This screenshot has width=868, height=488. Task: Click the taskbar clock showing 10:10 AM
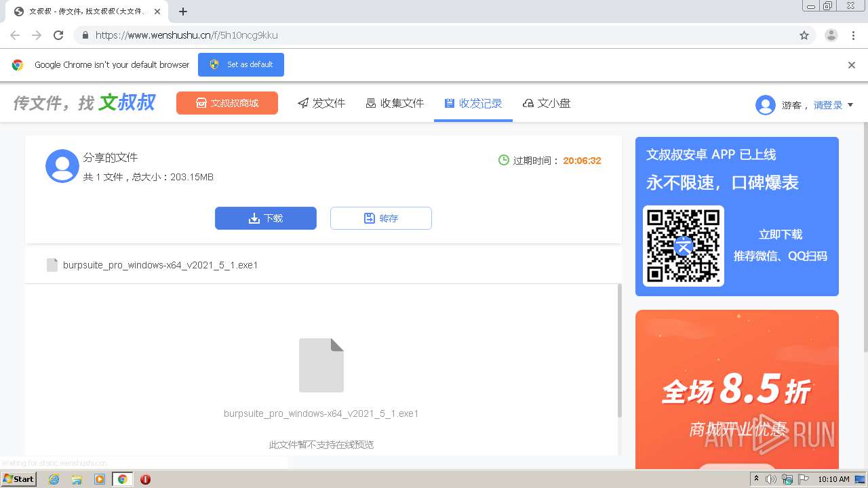pos(833,479)
